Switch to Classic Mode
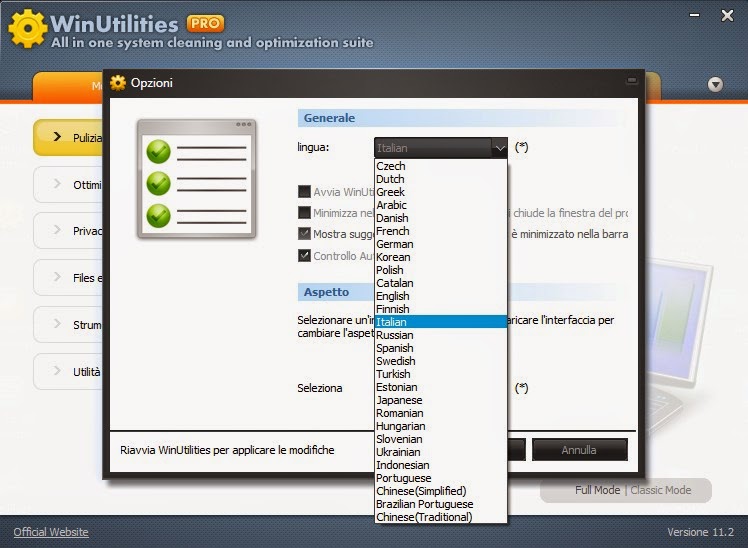748x548 pixels. [661, 490]
